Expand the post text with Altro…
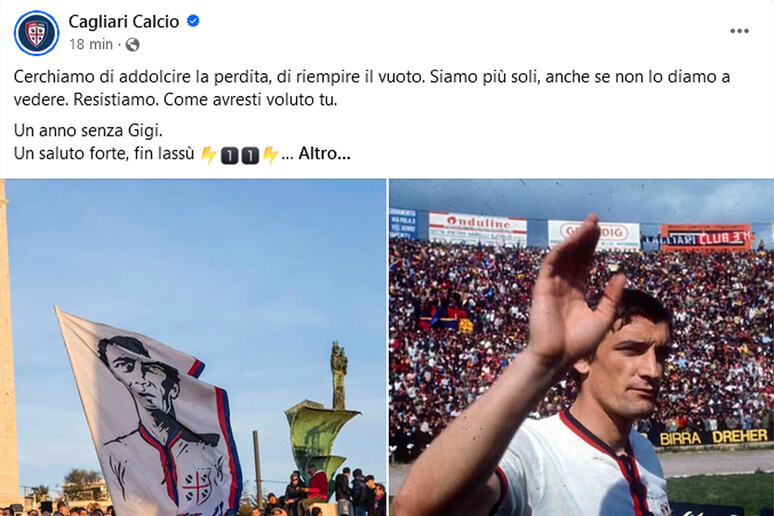This screenshot has width=774, height=516. (x=324, y=154)
